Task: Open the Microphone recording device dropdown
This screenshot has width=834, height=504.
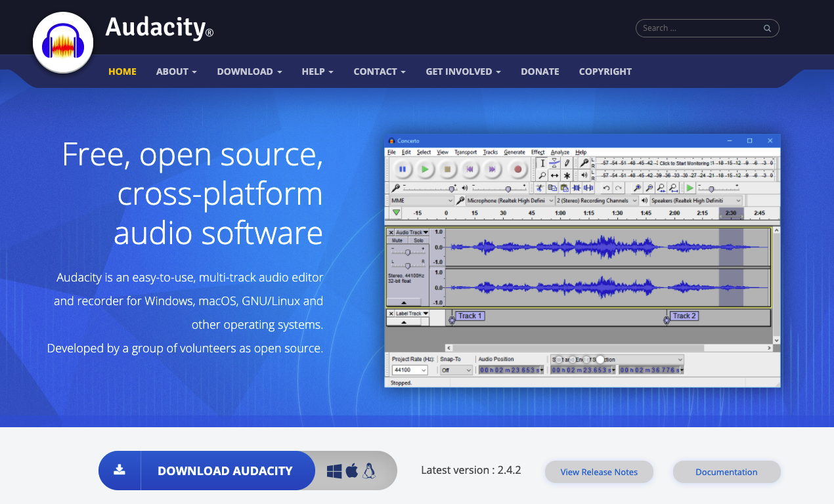Action: click(x=510, y=201)
